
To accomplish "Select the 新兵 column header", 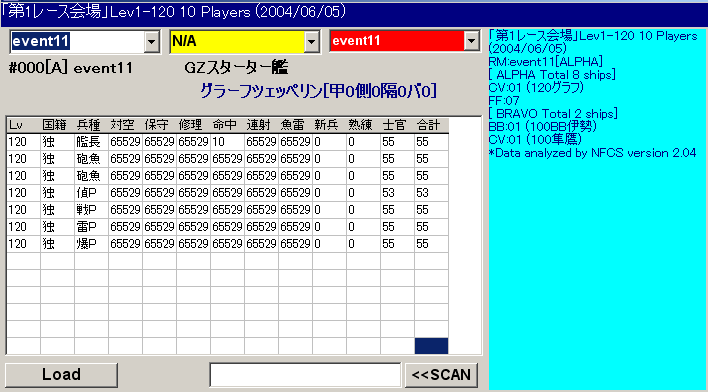I will pyautogui.click(x=330, y=125).
